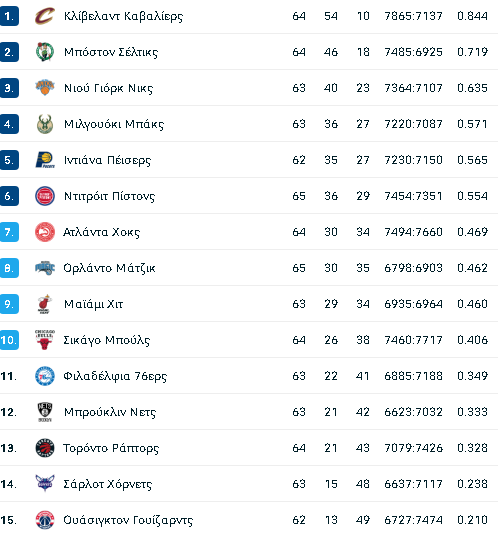Click the Indiana Pacers logo
The image size is (498, 537).
45,160
